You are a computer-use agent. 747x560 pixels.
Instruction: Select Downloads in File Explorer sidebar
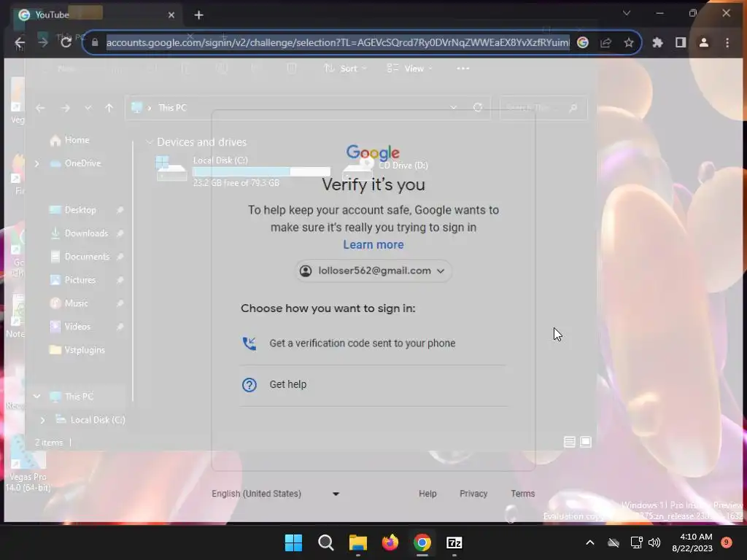tap(86, 233)
